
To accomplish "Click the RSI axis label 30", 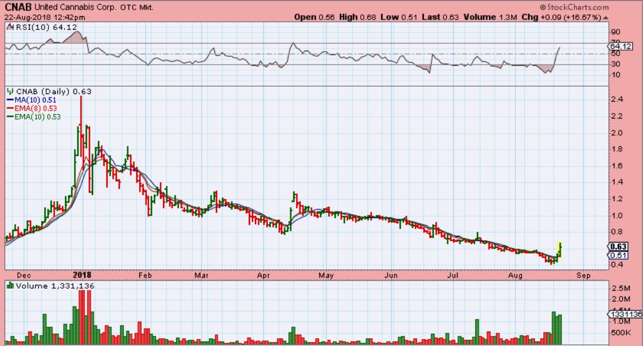I will tap(615, 64).
